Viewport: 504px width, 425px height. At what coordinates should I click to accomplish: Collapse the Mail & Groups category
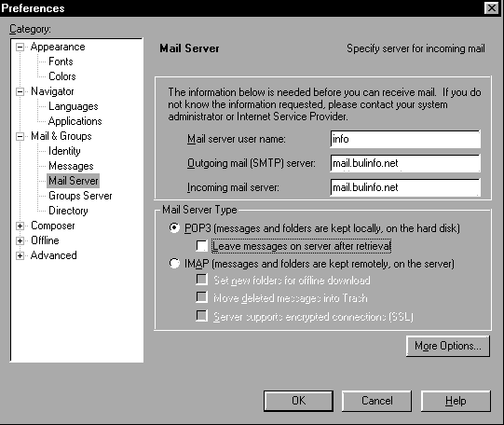point(20,137)
